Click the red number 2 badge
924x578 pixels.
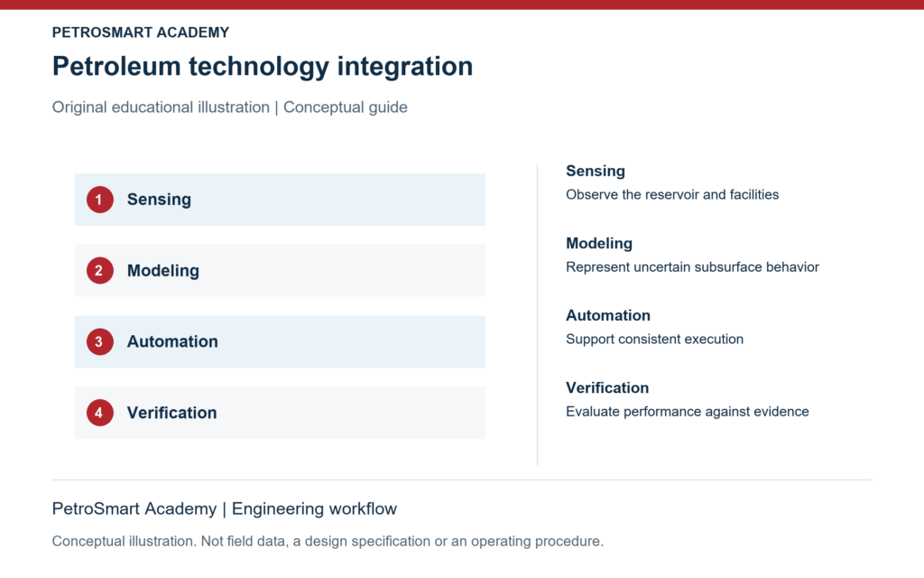tap(99, 271)
